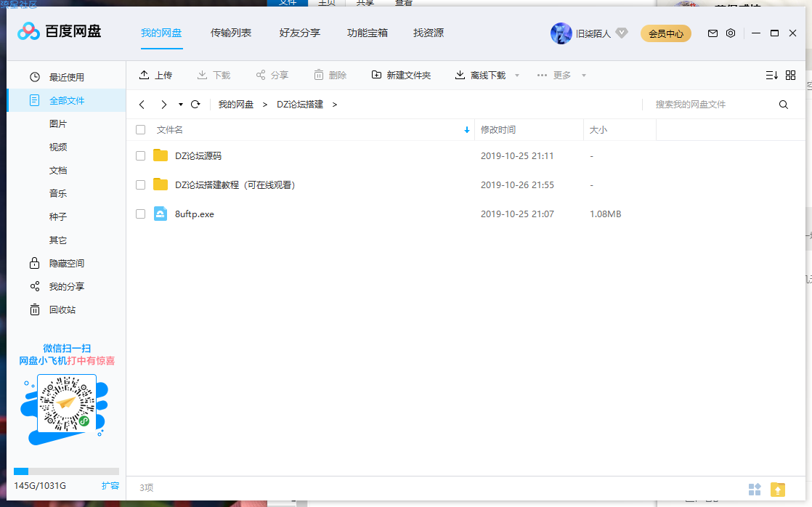Click the username 旧柒陌人
Screen dimensions: 812x507
593,33
